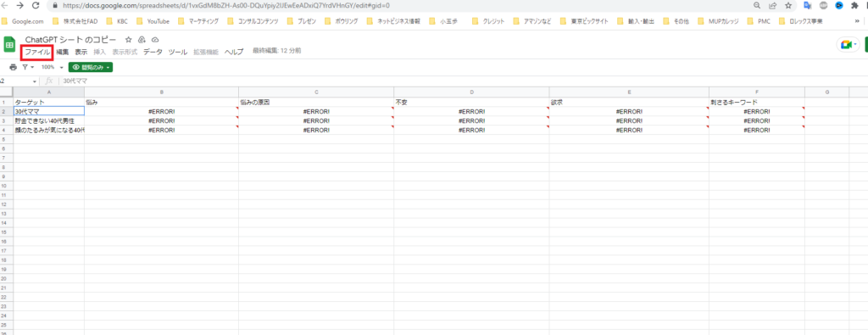Screen dimensions: 868x335
Task: Open the PMC bookmark folder
Action: tap(759, 21)
